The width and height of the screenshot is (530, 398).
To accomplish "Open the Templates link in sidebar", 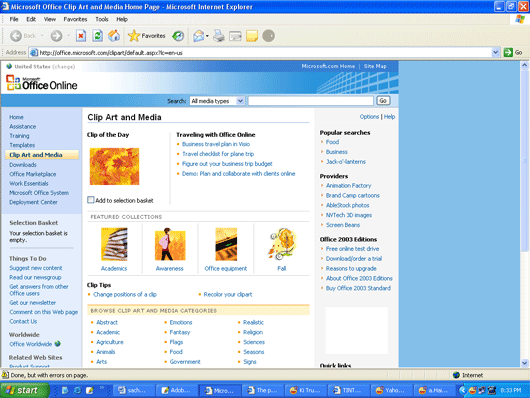I will tap(22, 145).
